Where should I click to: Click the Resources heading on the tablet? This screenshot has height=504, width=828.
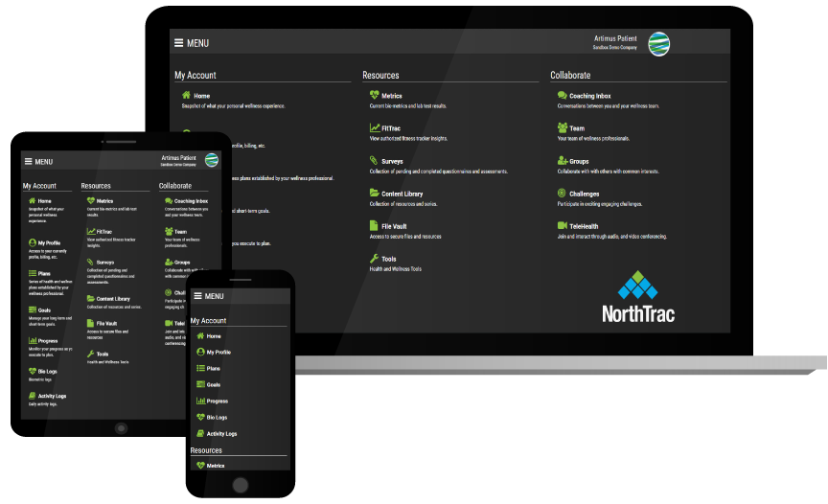[96, 186]
